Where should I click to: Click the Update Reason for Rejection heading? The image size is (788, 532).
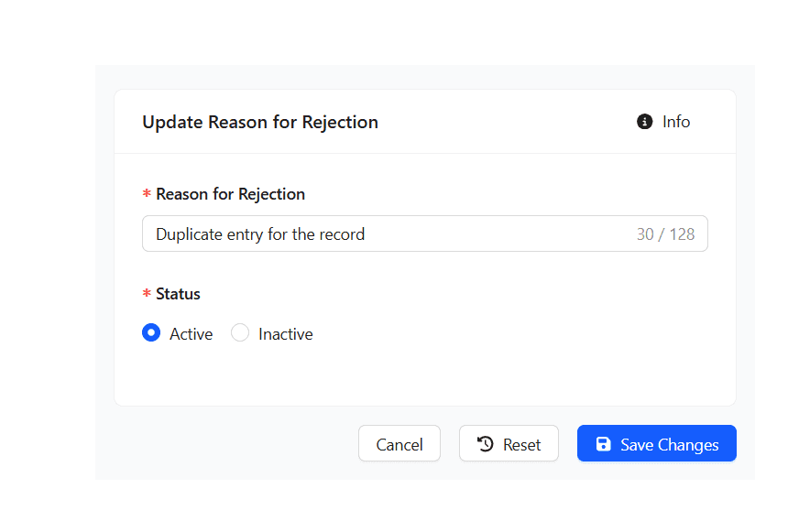point(259,121)
